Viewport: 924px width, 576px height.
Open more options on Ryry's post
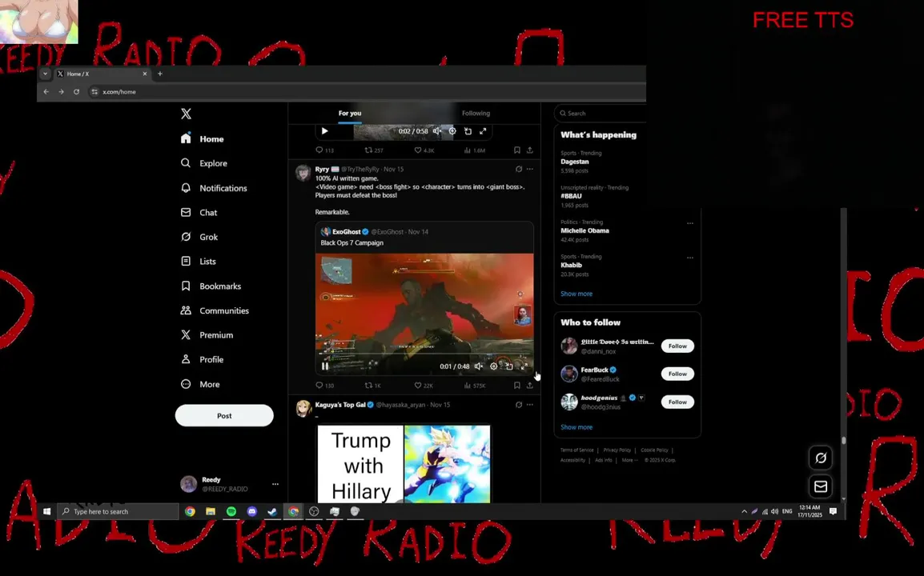coord(530,169)
